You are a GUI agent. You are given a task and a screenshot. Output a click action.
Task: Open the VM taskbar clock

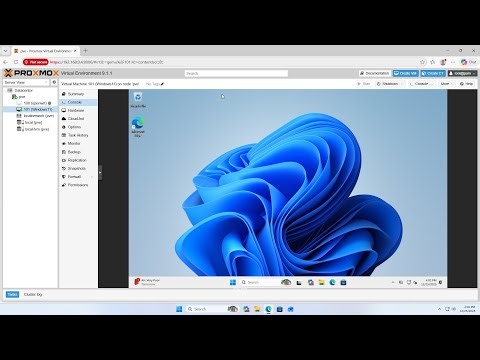click(429, 282)
